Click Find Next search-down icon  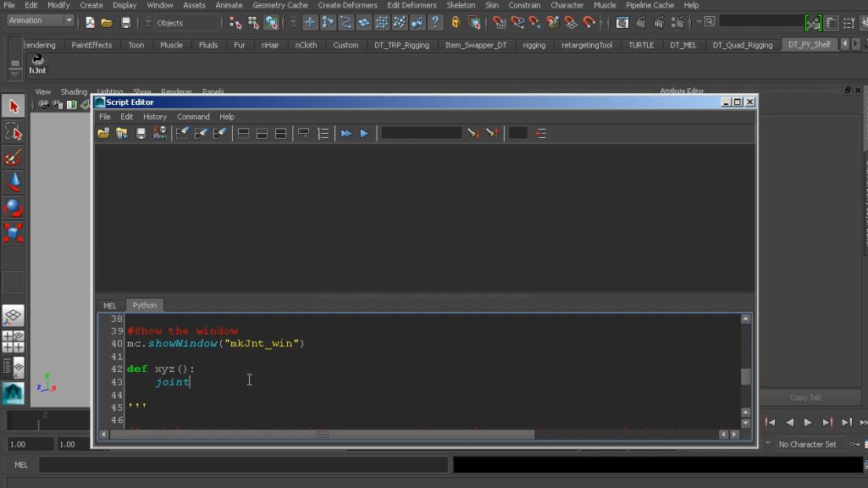pyautogui.click(x=473, y=134)
